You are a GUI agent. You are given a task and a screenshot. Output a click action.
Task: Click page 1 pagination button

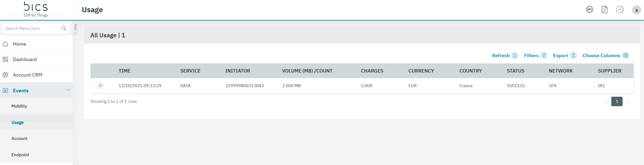pyautogui.click(x=616, y=101)
